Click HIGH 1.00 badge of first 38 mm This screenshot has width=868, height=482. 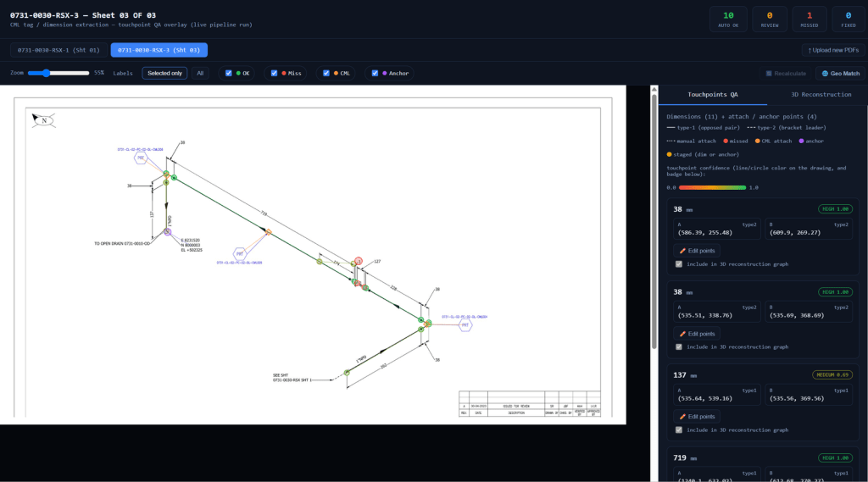pyautogui.click(x=835, y=209)
